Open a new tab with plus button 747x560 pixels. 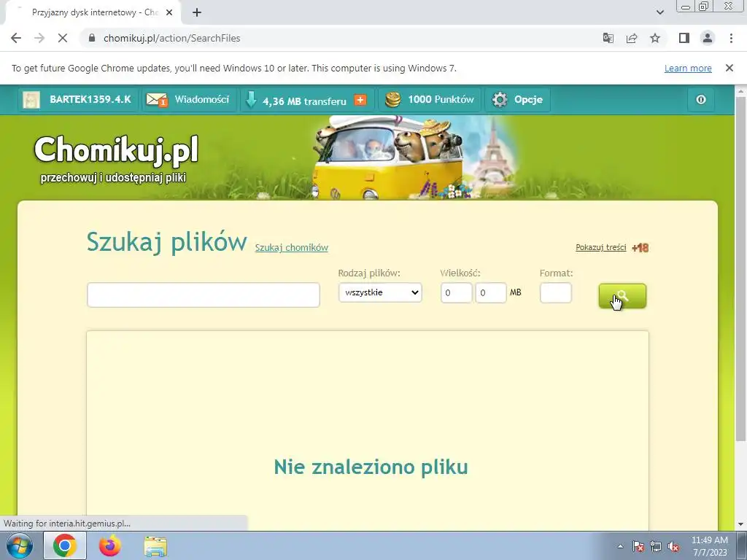pyautogui.click(x=197, y=13)
